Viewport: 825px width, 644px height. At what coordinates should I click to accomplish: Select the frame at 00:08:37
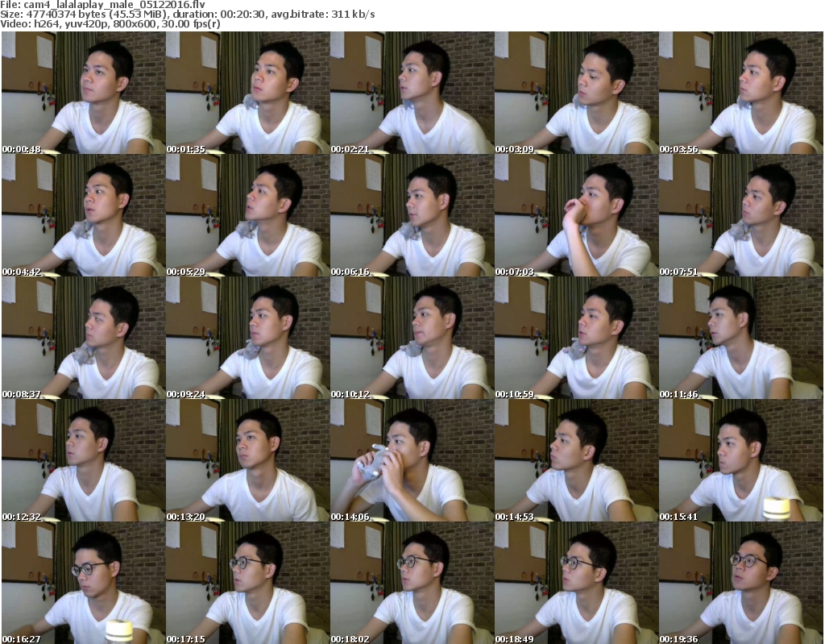click(x=83, y=338)
